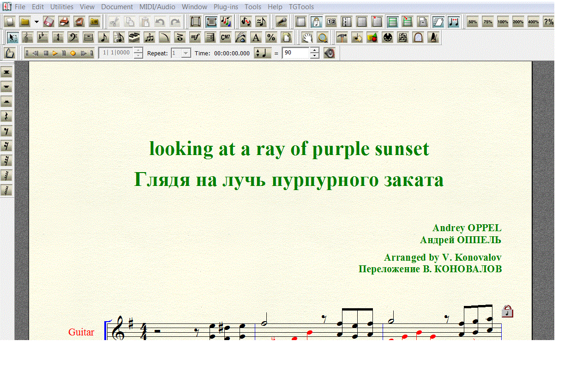Viewport: 588px width, 377px height.
Task: Click the microphone icon in the toolbar
Action: [281, 22]
